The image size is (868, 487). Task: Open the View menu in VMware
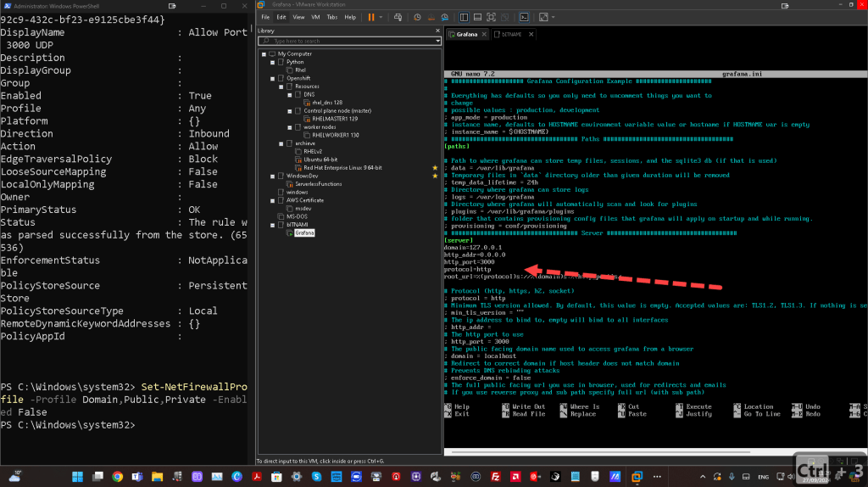(x=298, y=17)
